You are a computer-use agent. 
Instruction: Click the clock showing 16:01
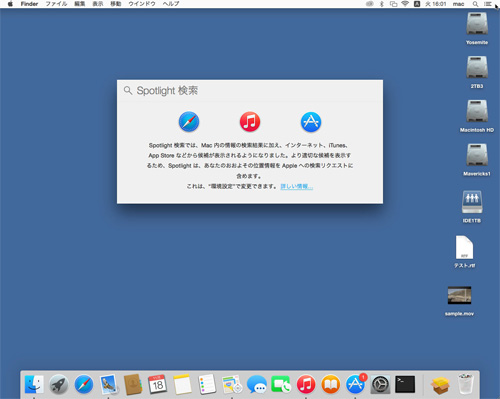click(436, 4)
